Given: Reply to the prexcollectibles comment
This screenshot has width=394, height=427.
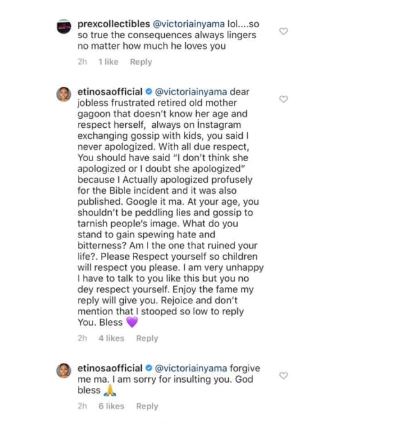Looking at the screenshot, I should [x=141, y=62].
